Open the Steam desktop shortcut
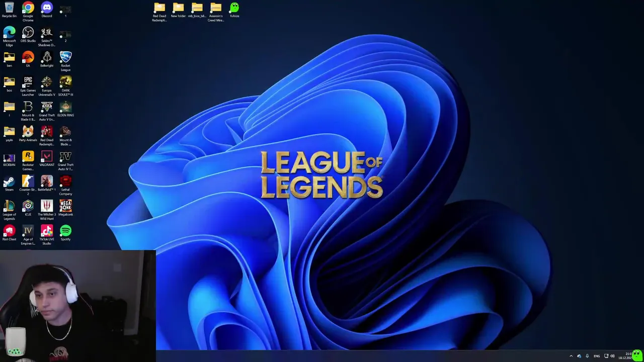This screenshot has height=362, width=644. click(x=9, y=184)
